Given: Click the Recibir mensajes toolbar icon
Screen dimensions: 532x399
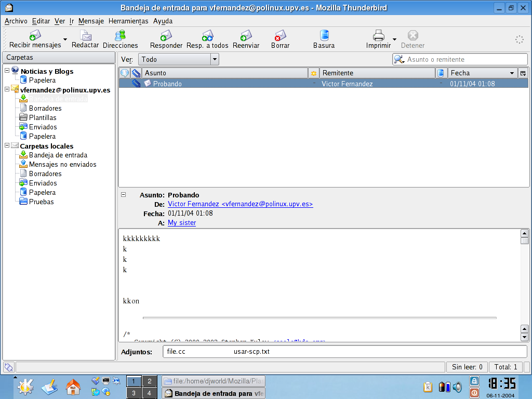Looking at the screenshot, I should [35, 35].
